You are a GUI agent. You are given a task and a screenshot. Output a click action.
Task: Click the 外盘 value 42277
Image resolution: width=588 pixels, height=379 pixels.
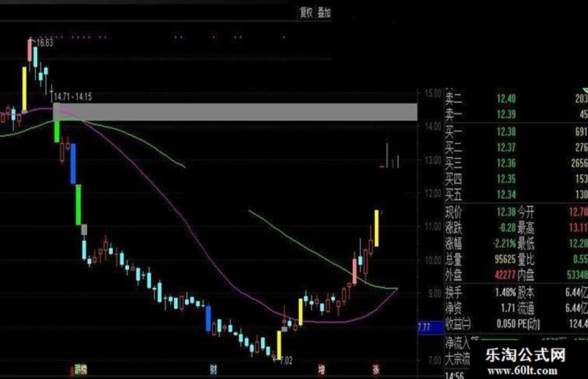coord(505,275)
